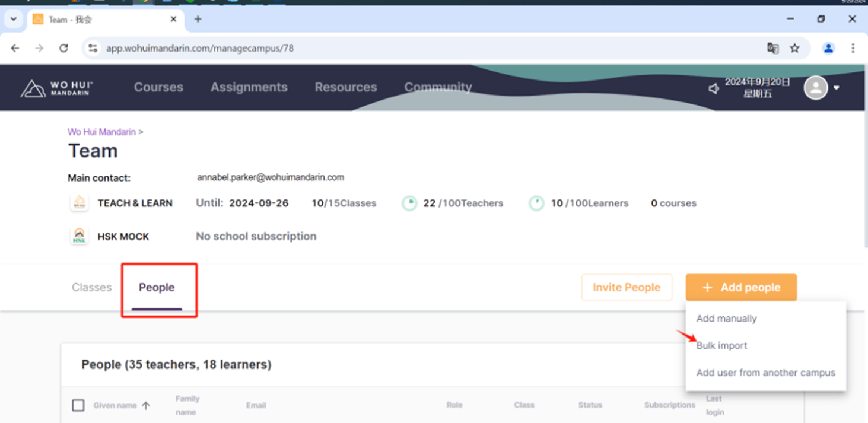Screen dimensions: 868x423
Task: Open Chrome's three-dot menu
Action: click(853, 49)
